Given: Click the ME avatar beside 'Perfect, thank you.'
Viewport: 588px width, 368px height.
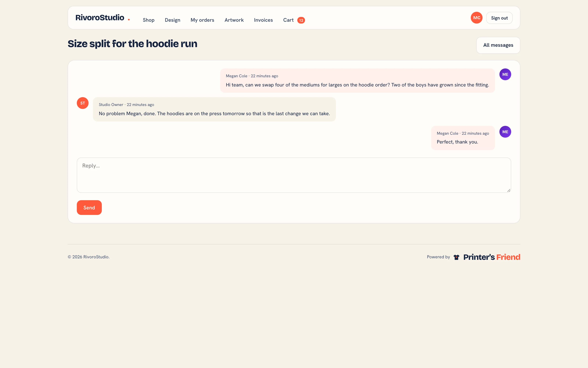Looking at the screenshot, I should (x=505, y=132).
